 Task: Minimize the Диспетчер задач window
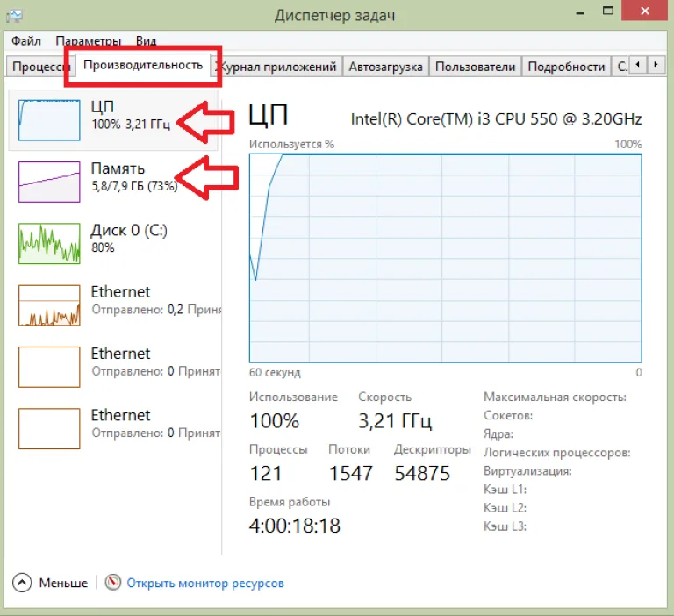[x=580, y=11]
